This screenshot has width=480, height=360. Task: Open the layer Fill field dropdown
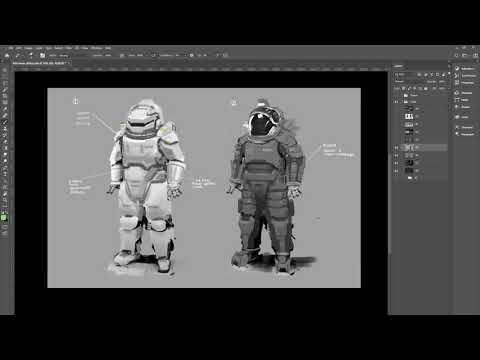tap(442, 89)
